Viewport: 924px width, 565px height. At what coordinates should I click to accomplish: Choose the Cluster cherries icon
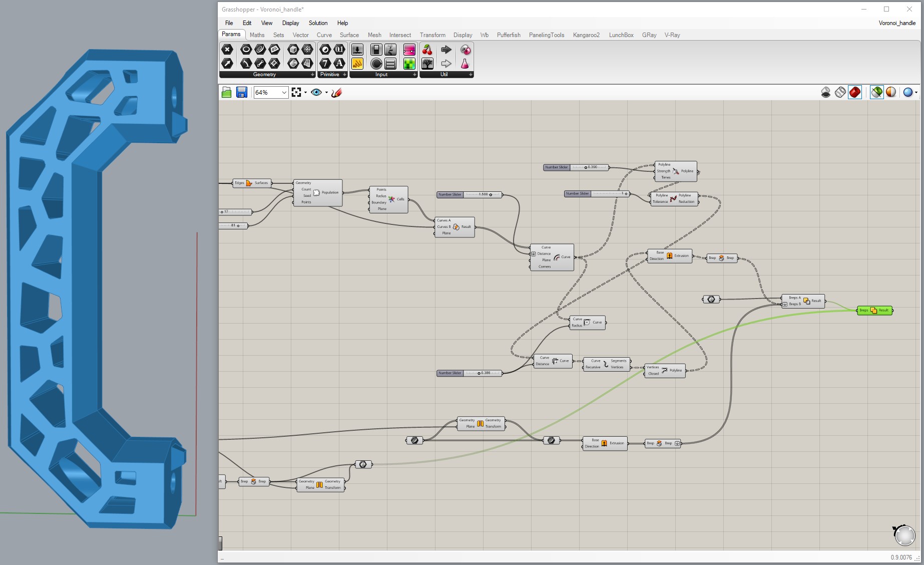pos(427,50)
